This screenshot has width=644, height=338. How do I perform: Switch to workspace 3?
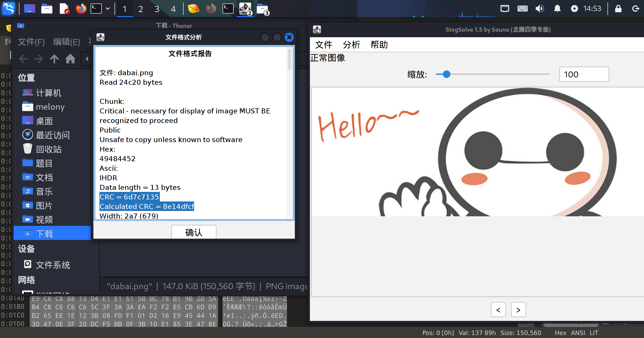click(x=157, y=9)
